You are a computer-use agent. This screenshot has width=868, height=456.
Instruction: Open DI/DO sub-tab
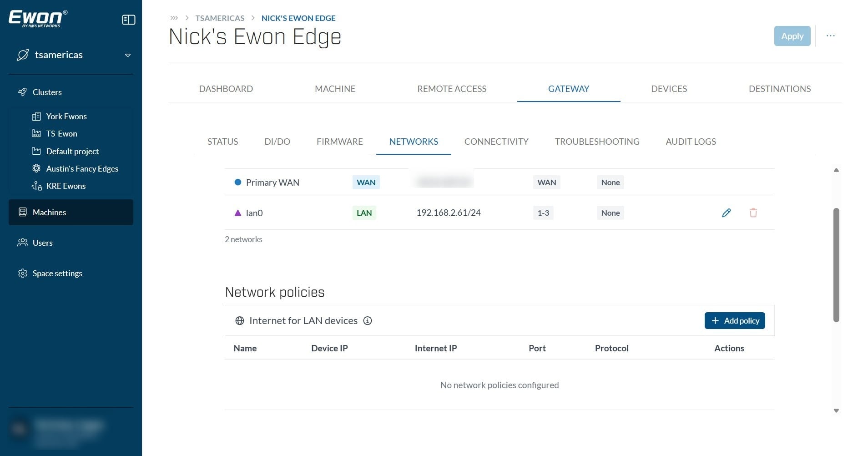pos(277,142)
